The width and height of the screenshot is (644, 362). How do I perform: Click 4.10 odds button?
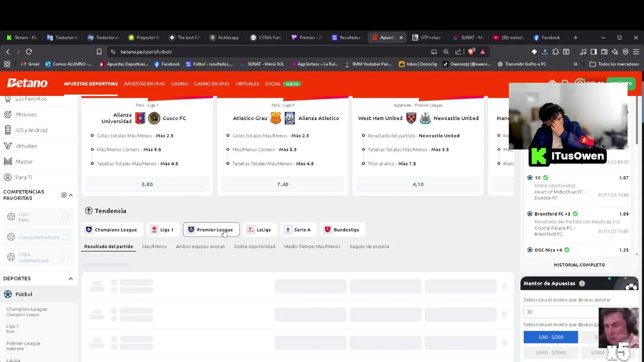418,185
